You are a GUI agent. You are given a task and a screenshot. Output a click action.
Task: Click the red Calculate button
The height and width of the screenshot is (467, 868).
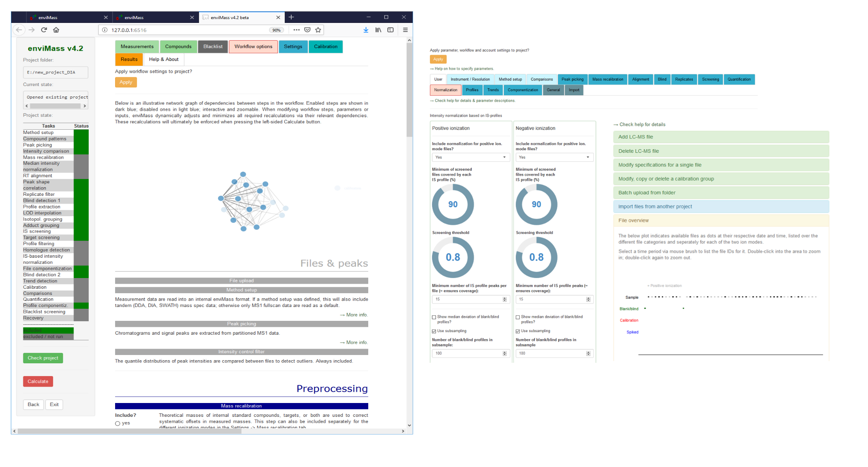(x=38, y=381)
